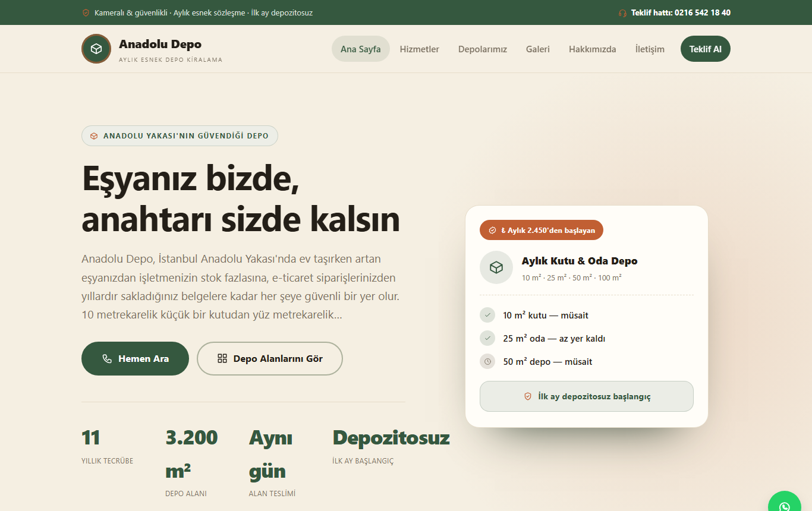Image resolution: width=812 pixels, height=511 pixels.
Task: Click the Teklif Al button
Action: (x=706, y=49)
